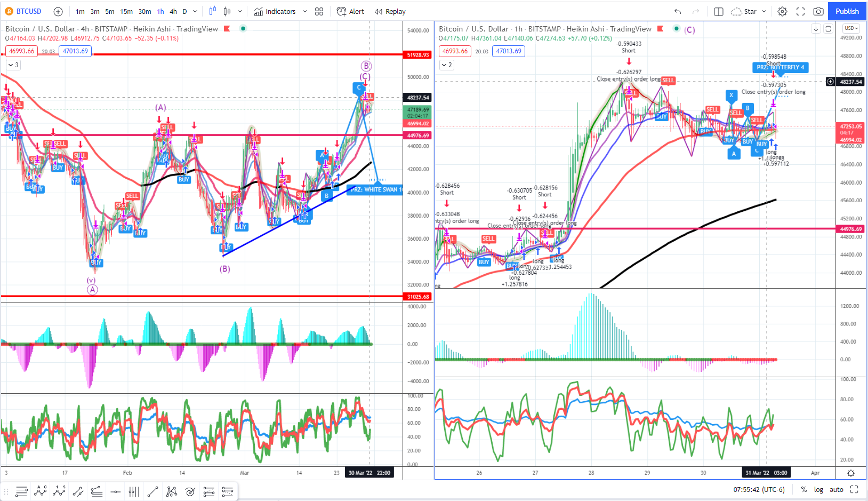Click the left chart sell price 46993.66
868x501 pixels.
(x=21, y=51)
